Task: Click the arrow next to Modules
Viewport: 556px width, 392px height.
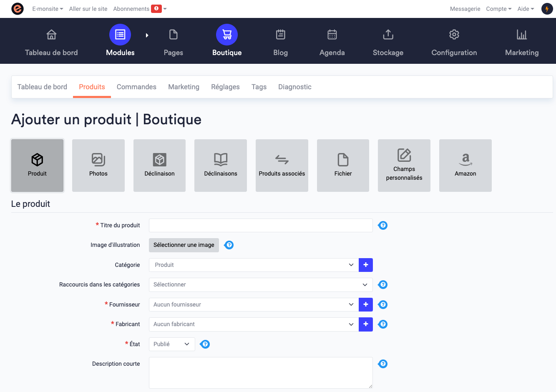Action: click(147, 35)
